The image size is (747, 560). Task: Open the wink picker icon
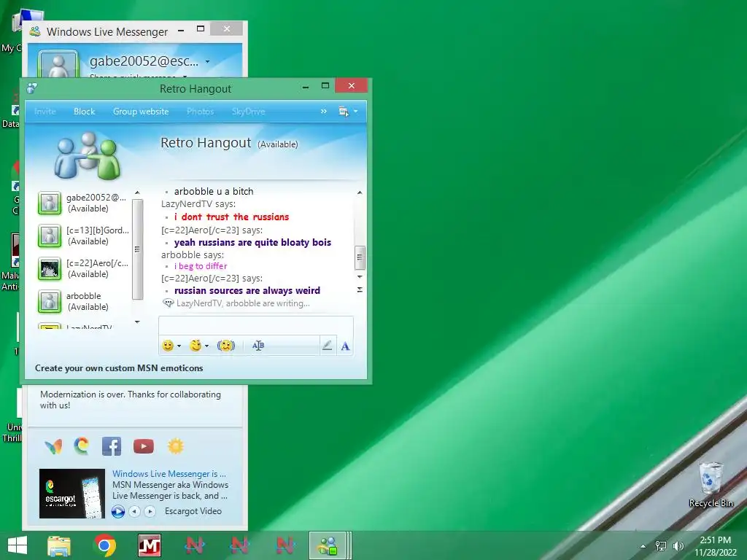coord(196,346)
